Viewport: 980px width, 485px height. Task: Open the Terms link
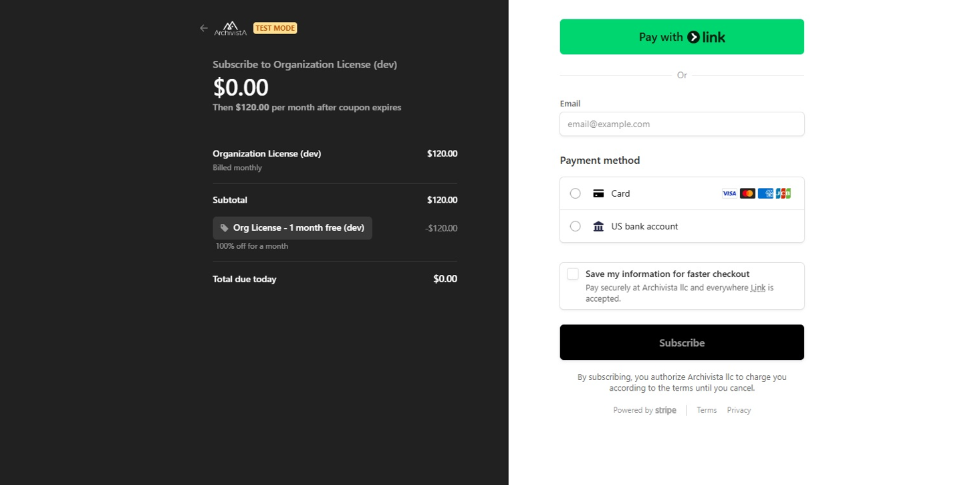707,410
